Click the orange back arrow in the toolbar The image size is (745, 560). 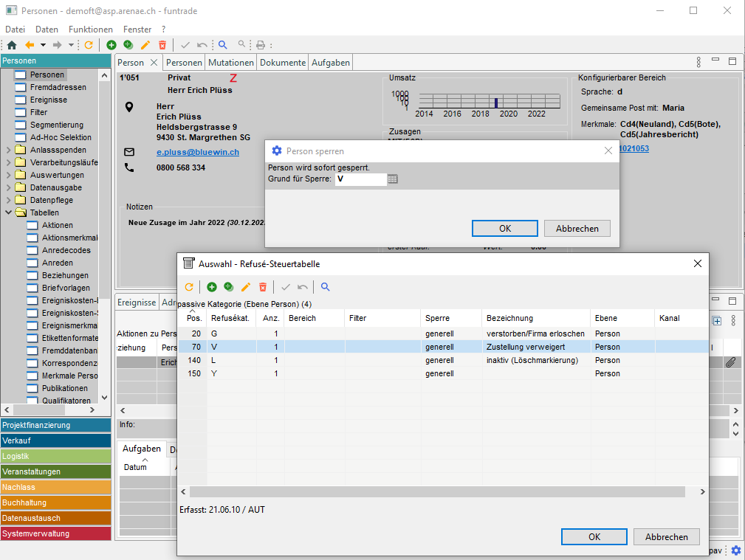point(30,45)
